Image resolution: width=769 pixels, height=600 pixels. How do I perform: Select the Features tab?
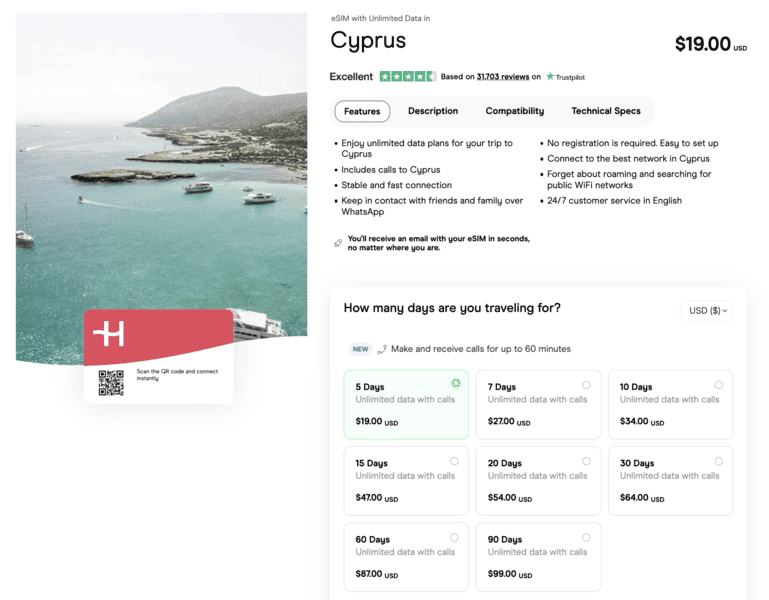pos(362,111)
